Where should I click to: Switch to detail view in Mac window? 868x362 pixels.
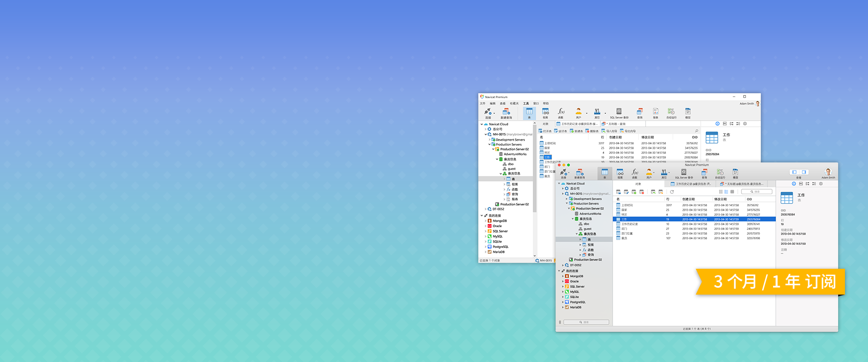pos(732,192)
